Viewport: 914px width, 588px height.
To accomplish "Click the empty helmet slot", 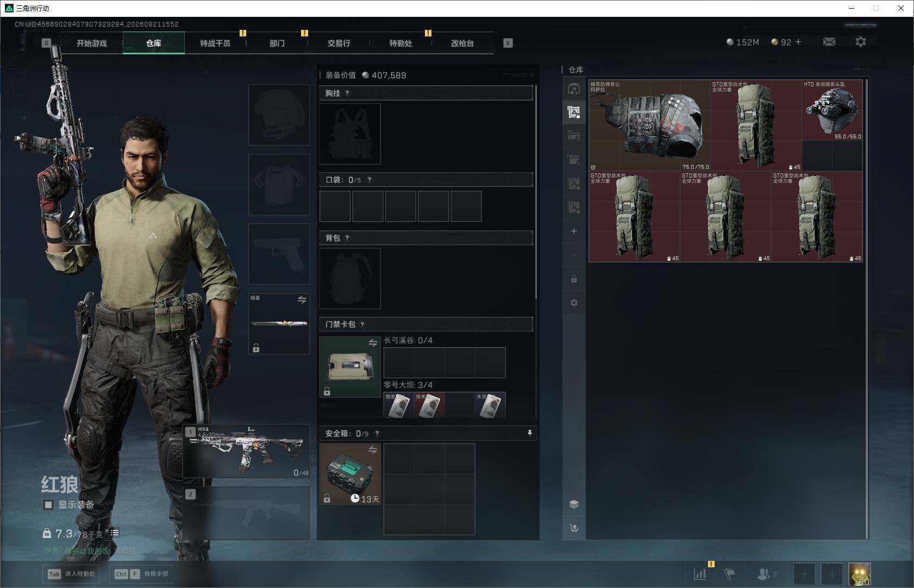I will pyautogui.click(x=279, y=115).
